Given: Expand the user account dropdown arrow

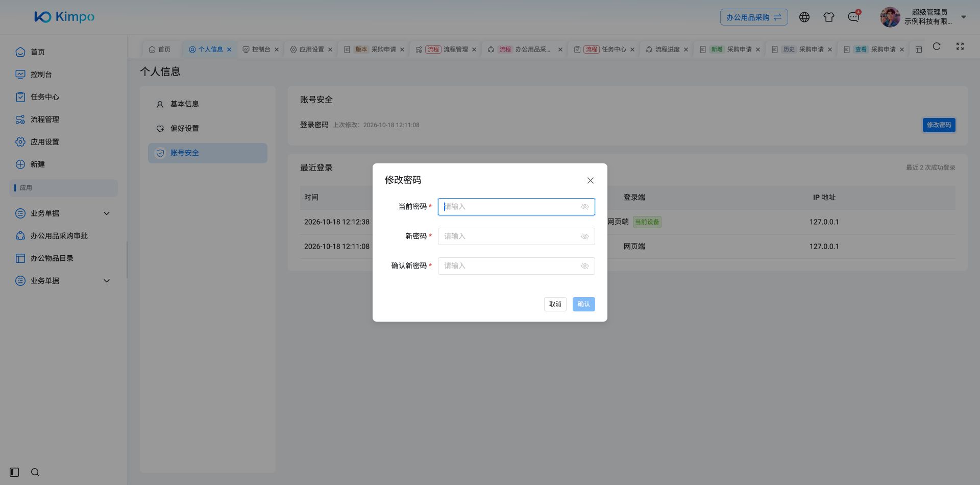Looking at the screenshot, I should [964, 17].
